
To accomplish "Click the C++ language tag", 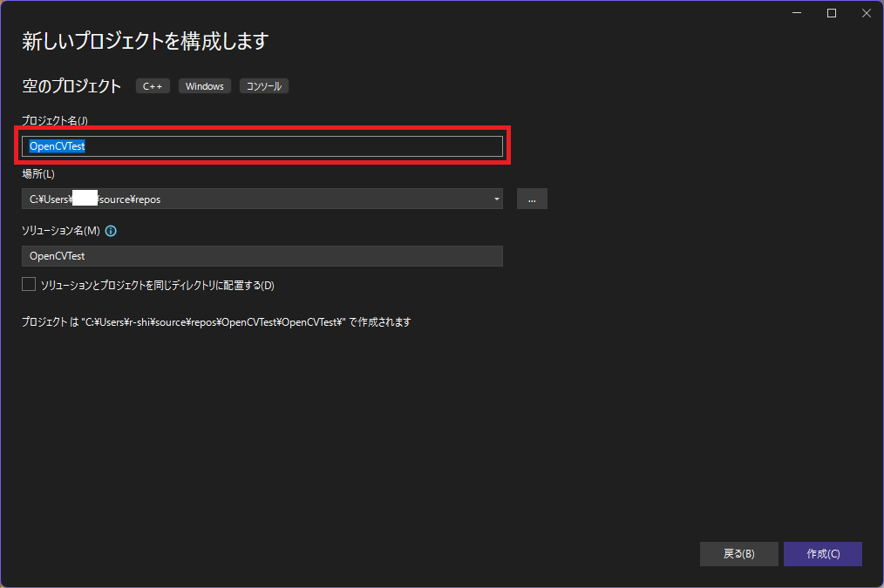I will (x=152, y=85).
